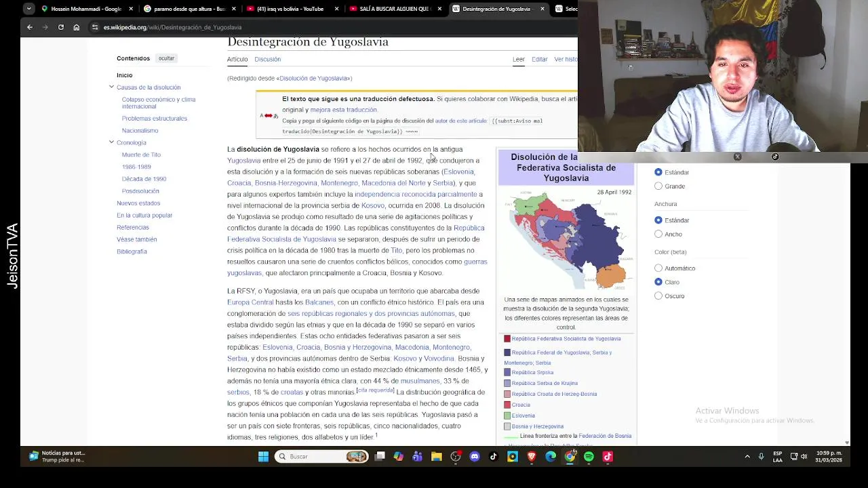Go to 'Véase también' section
The height and width of the screenshot is (488, 868).
point(137,240)
